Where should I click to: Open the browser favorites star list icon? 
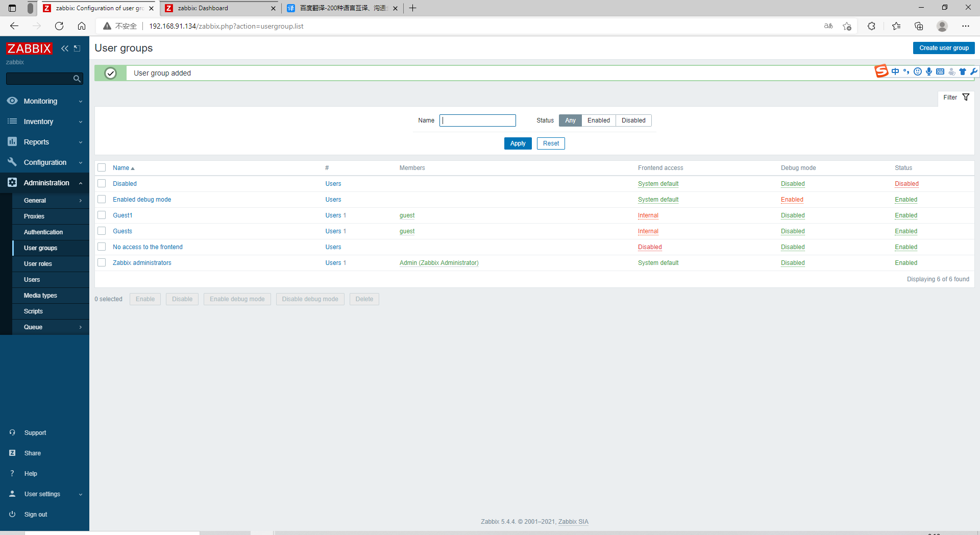pos(896,26)
